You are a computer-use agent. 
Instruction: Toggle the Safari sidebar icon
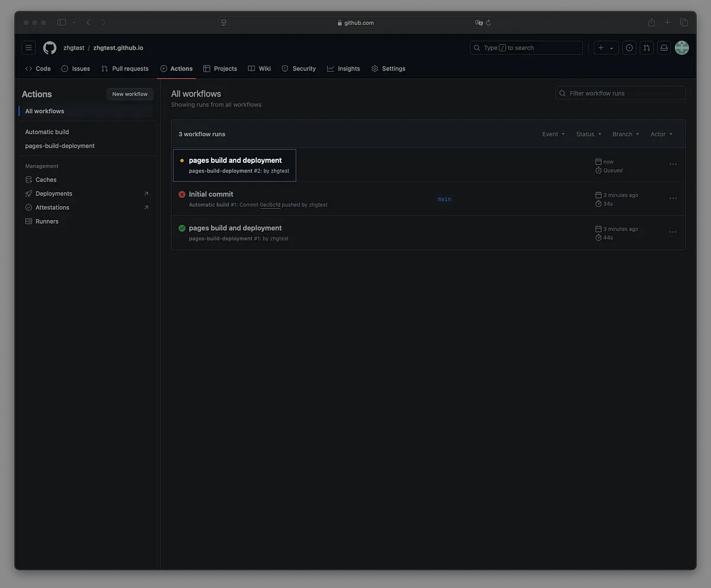click(x=62, y=23)
